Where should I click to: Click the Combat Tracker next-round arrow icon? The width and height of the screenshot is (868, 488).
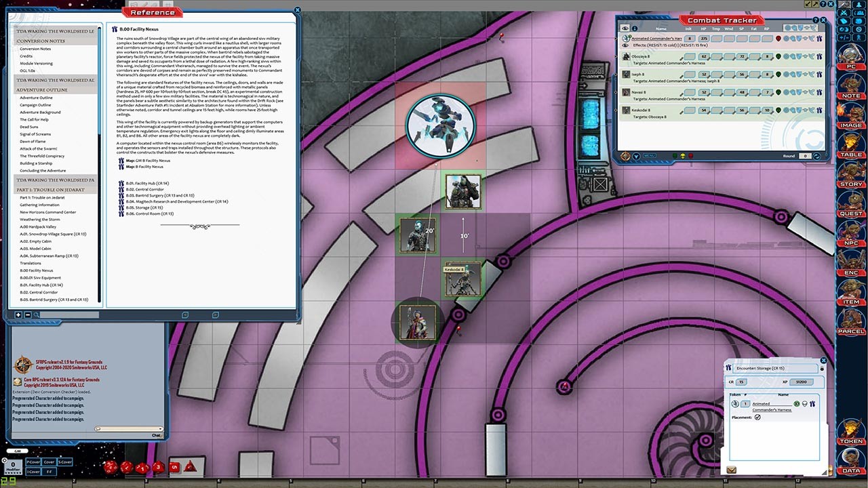coord(816,156)
